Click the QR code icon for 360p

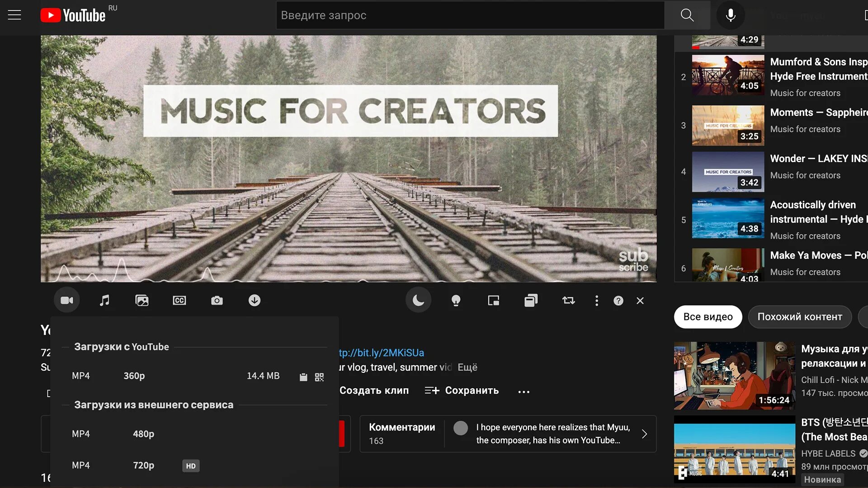click(320, 377)
